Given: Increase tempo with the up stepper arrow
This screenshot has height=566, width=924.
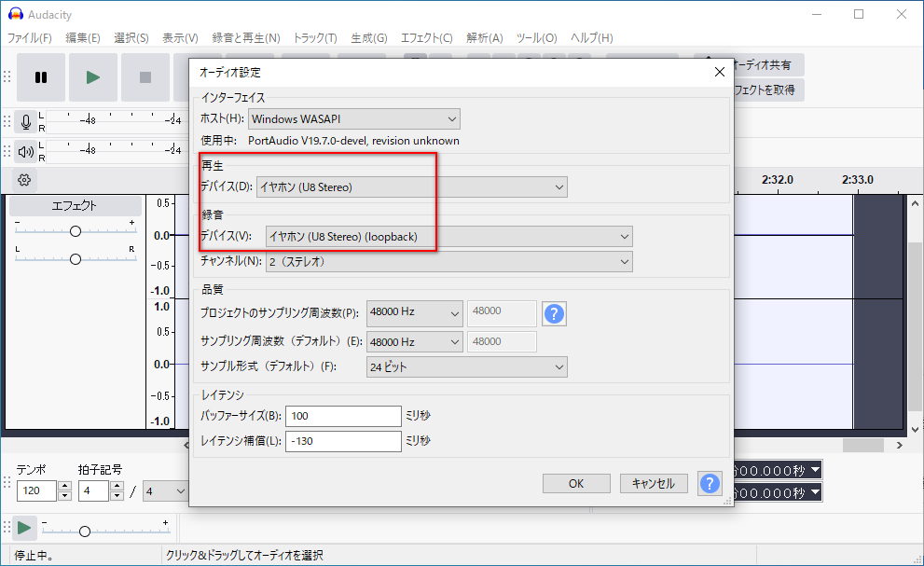Looking at the screenshot, I should click(x=65, y=486).
